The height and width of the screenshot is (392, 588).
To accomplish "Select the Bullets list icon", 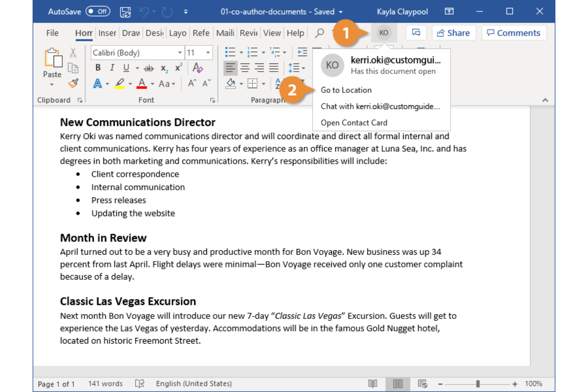I will pos(230,52).
